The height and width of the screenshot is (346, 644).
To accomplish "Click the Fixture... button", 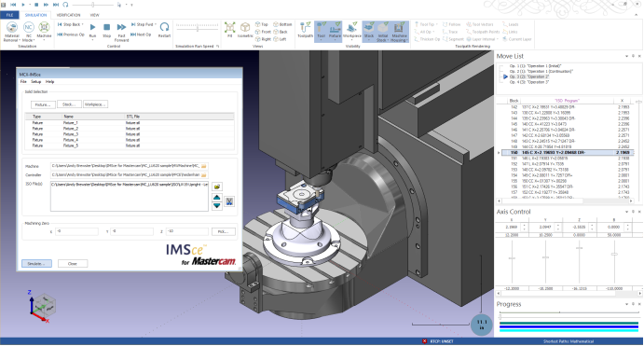I will (x=43, y=104).
